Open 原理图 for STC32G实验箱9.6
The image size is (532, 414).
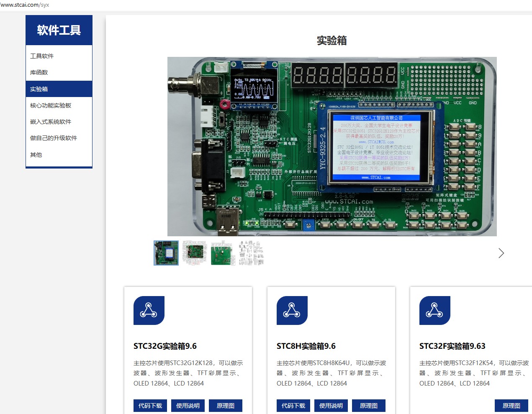tap(226, 406)
